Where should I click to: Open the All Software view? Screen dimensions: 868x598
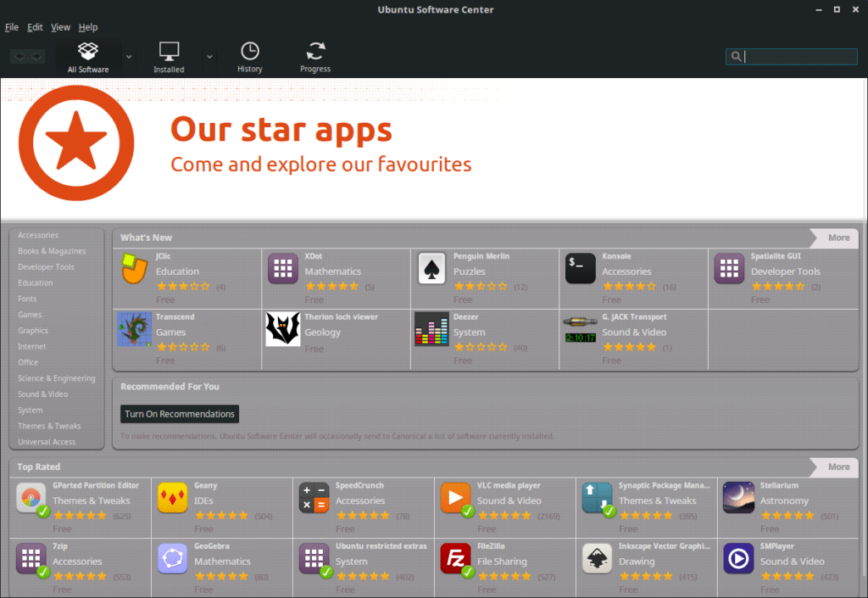[88, 57]
